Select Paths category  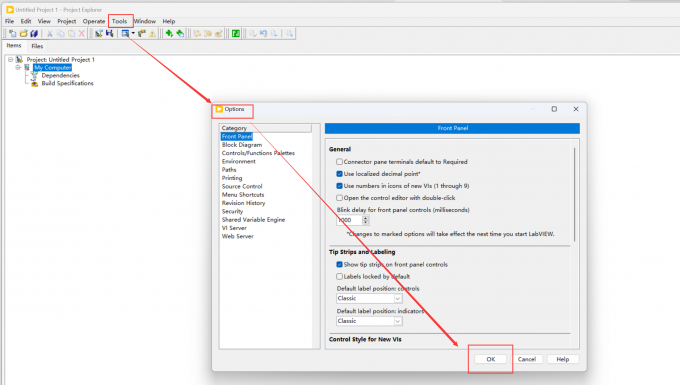click(x=229, y=170)
